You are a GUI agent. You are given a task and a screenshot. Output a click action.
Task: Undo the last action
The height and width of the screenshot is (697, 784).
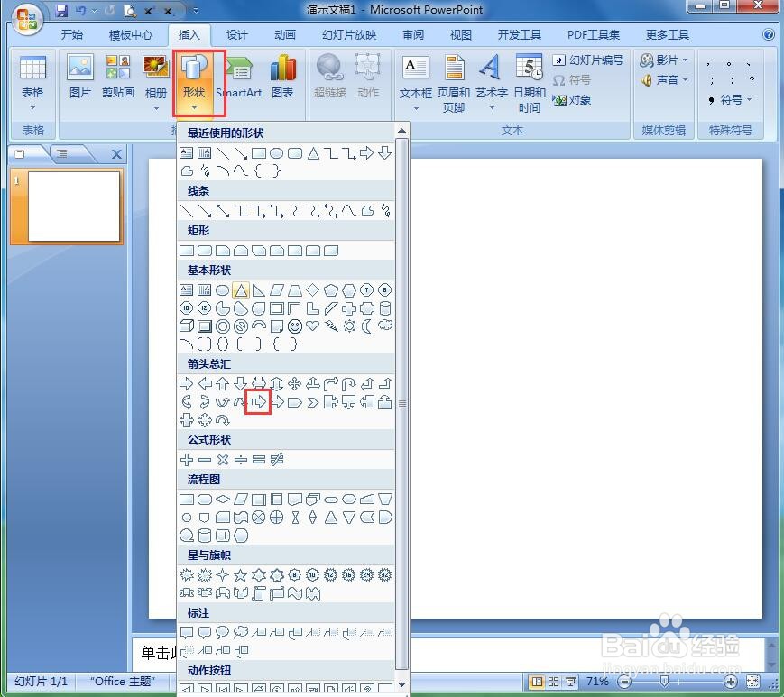80,10
